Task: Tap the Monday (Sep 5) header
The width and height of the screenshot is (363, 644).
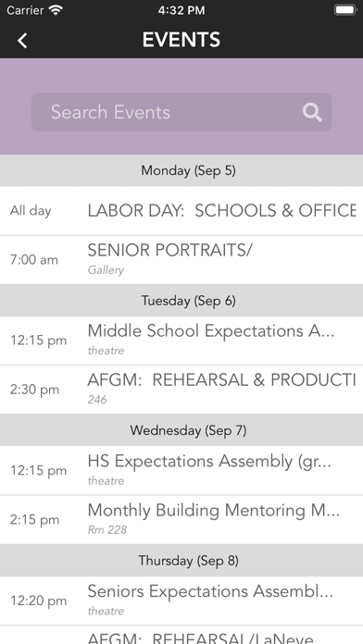Action: pos(181,170)
